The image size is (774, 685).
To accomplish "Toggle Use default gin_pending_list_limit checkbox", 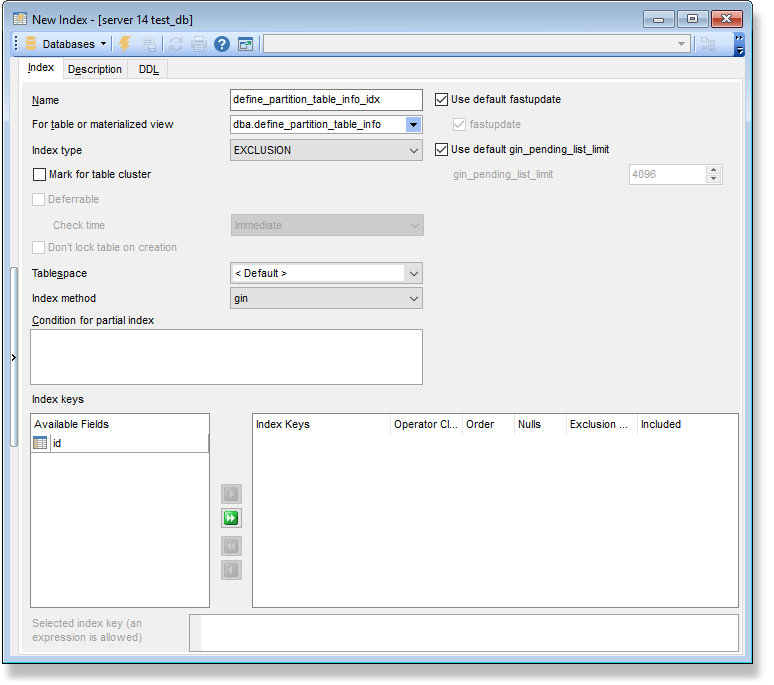I will 442,150.
